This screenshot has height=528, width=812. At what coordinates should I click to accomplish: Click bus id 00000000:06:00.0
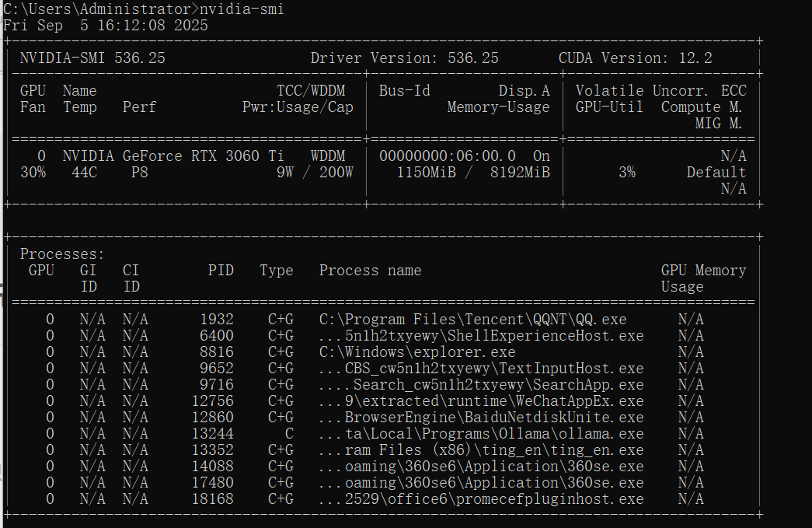coord(448,156)
